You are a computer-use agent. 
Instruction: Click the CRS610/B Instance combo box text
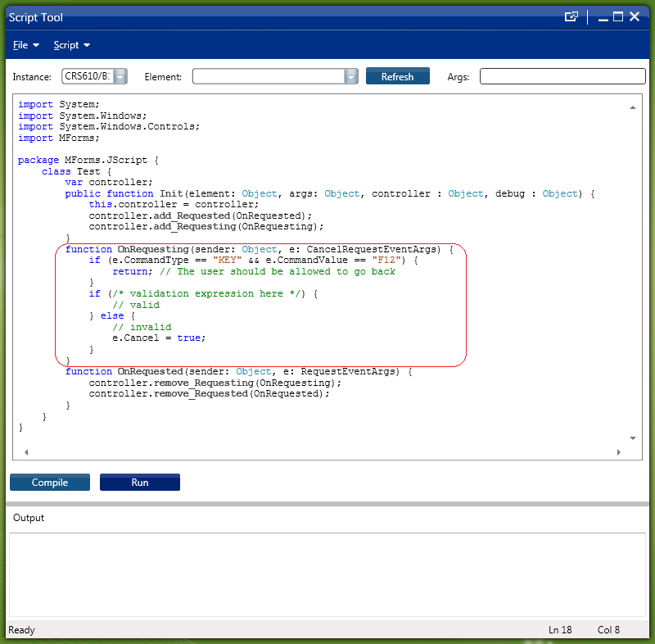tap(87, 76)
